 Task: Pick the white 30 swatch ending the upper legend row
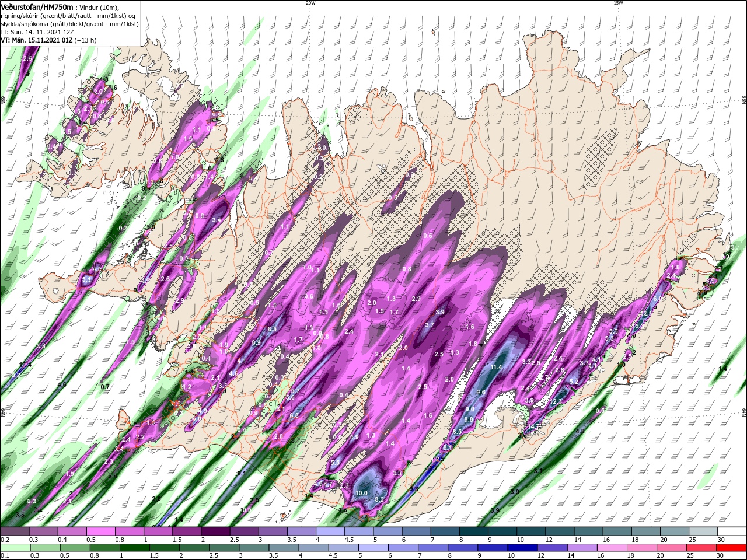732,533
